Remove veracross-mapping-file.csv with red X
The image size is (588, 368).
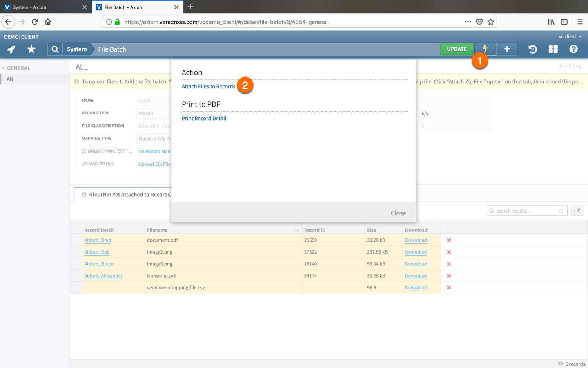[449, 288]
